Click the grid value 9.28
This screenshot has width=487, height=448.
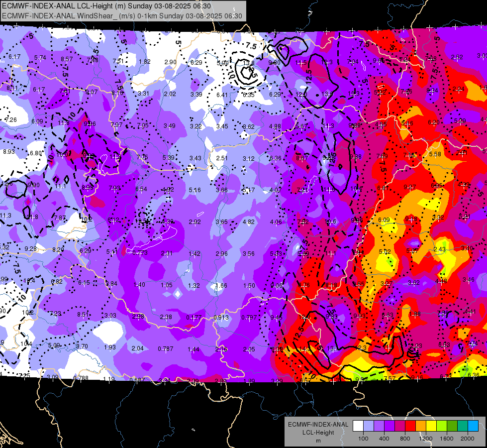(30, 249)
